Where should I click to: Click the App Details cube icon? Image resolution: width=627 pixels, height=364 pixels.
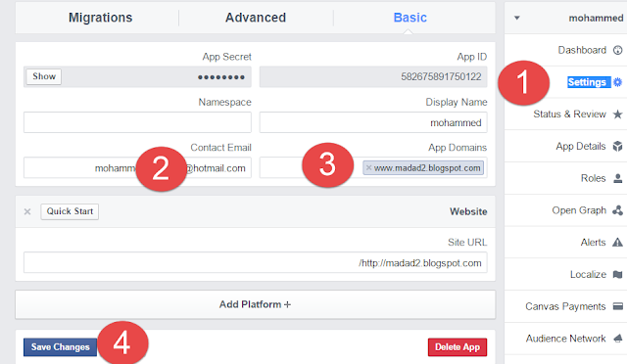[x=618, y=146]
